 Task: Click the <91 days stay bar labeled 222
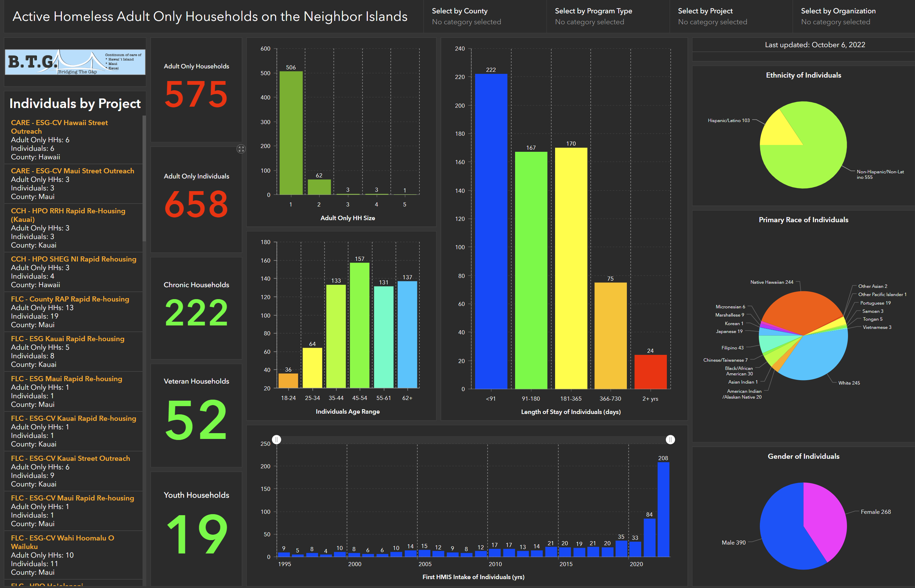491,231
